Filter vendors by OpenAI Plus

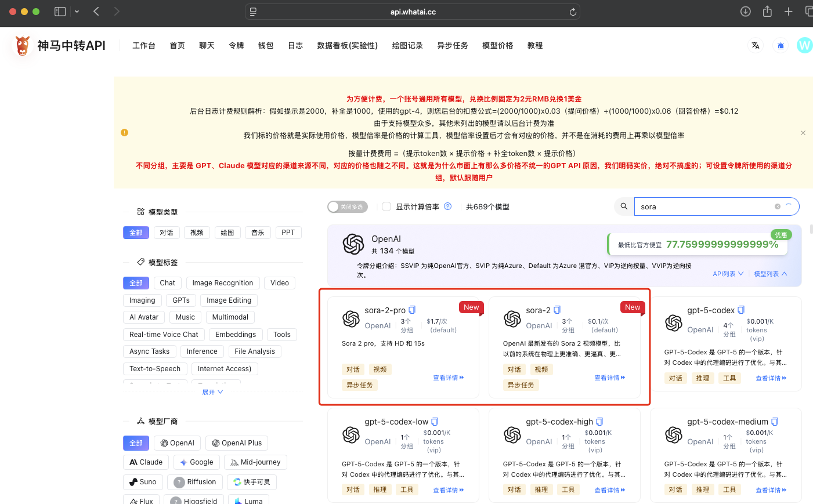pos(237,443)
